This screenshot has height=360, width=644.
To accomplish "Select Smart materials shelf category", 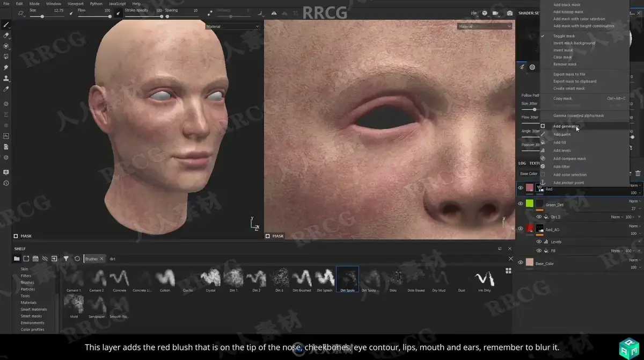I will click(x=33, y=309).
